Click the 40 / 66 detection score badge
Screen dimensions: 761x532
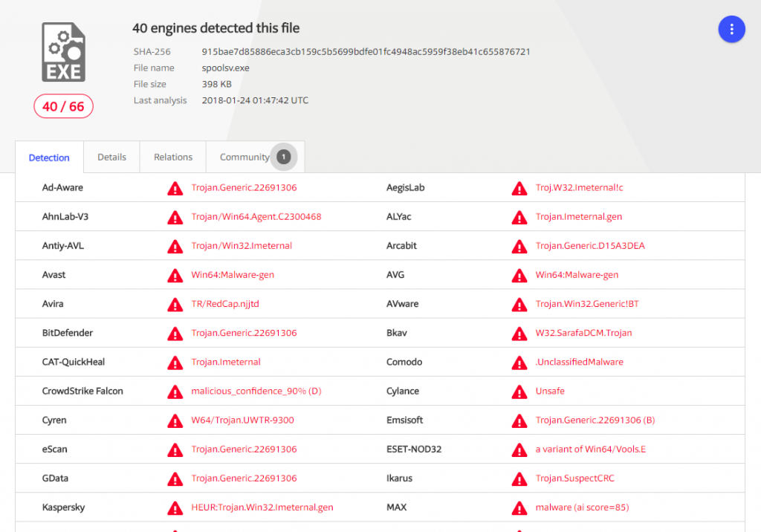tap(63, 106)
